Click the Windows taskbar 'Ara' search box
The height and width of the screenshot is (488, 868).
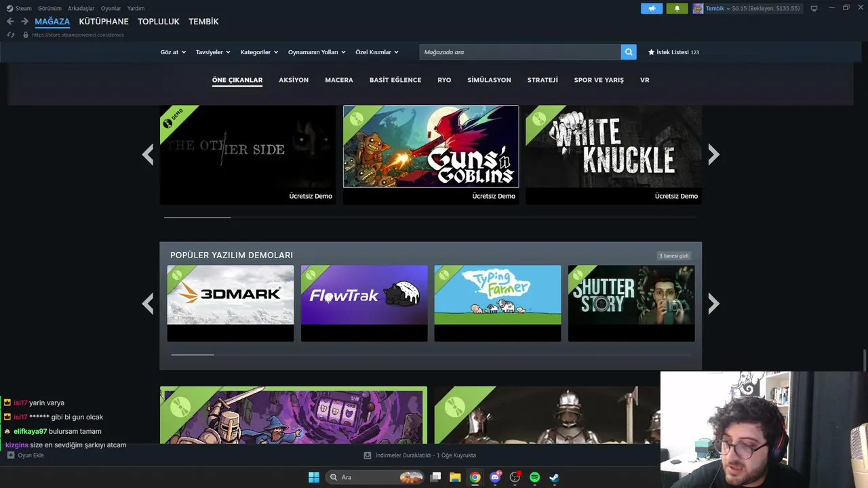[x=374, y=477]
